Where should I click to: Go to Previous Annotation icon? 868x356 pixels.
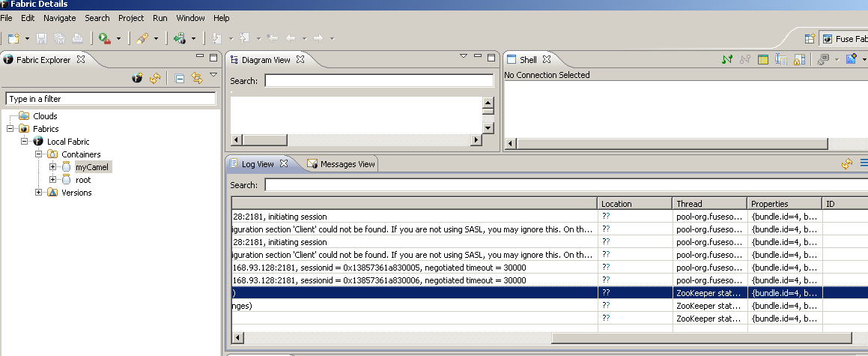[x=245, y=38]
